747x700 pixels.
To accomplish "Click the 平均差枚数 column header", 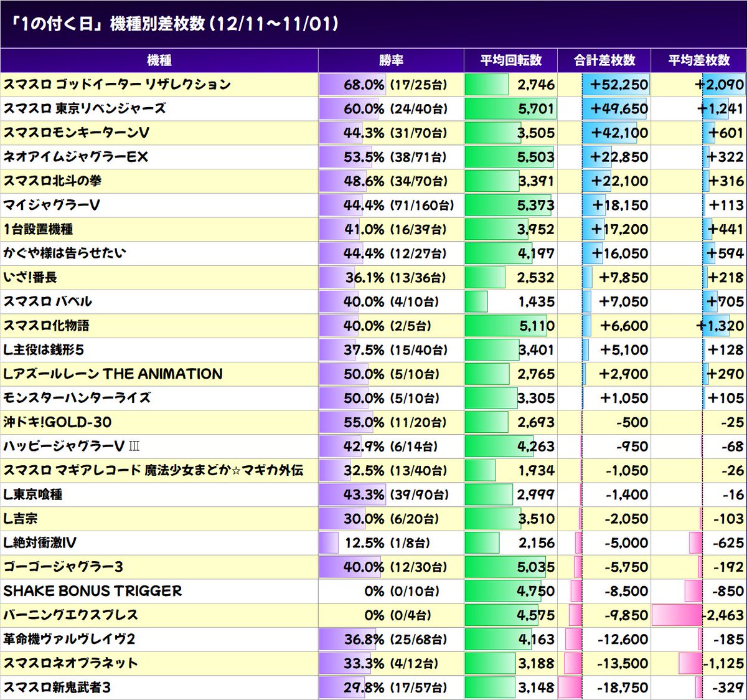I will (x=698, y=60).
